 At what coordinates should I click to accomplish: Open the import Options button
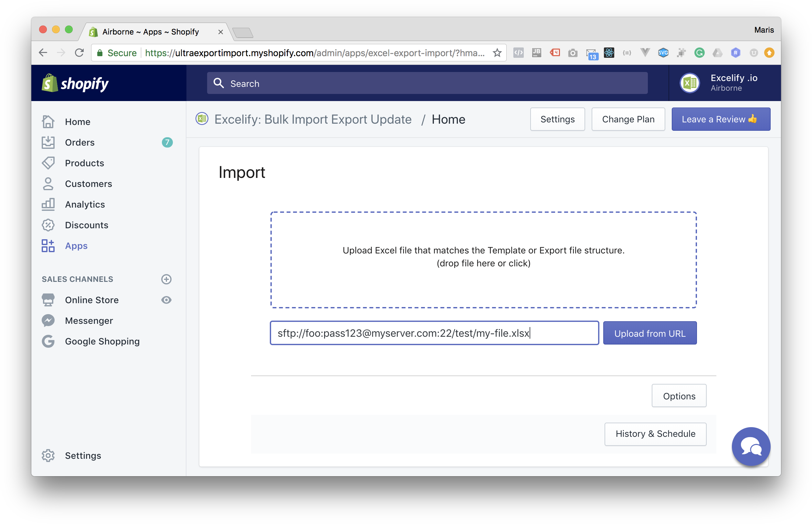click(679, 396)
